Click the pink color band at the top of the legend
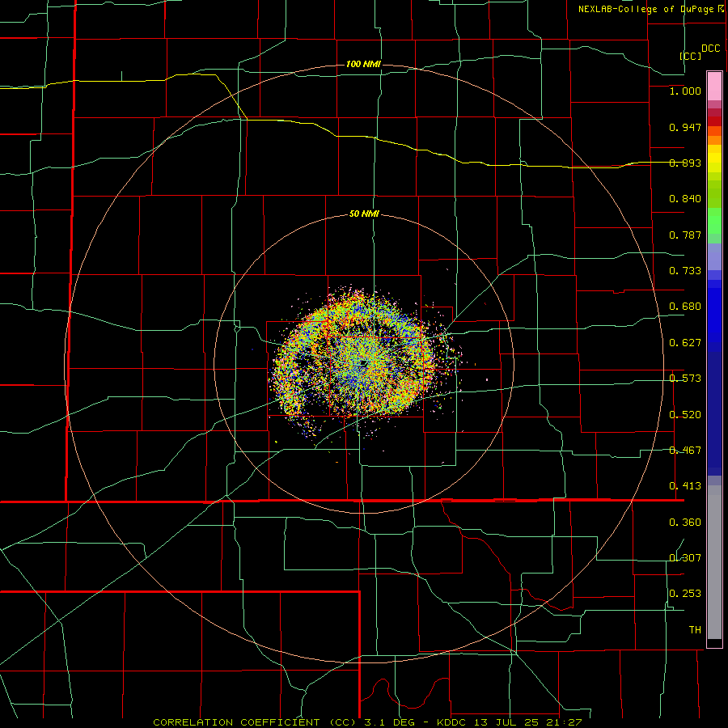The image size is (728, 728). pyautogui.click(x=714, y=87)
